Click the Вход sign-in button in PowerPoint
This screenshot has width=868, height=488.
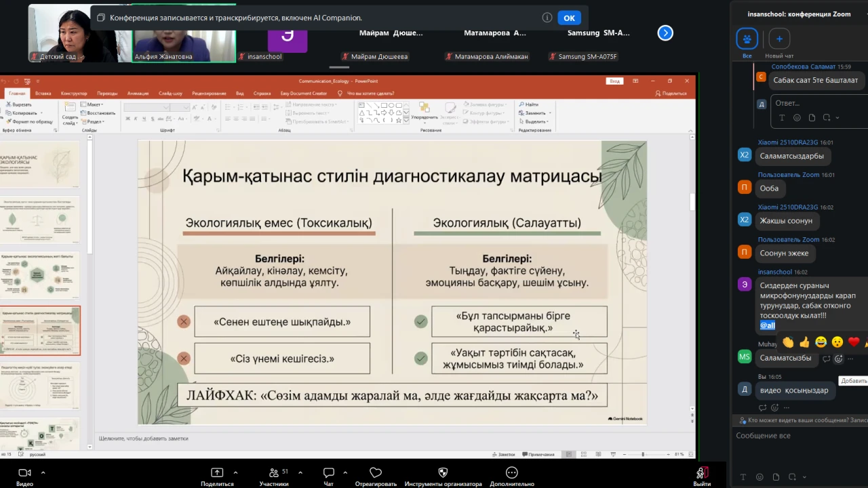point(614,81)
